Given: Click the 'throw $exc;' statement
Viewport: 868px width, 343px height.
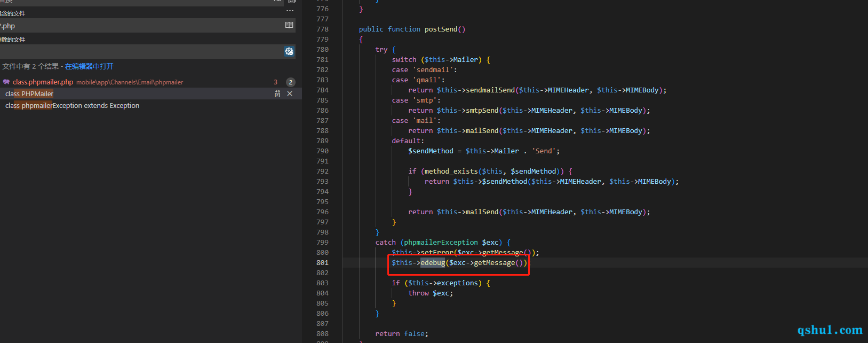Looking at the screenshot, I should (x=431, y=293).
